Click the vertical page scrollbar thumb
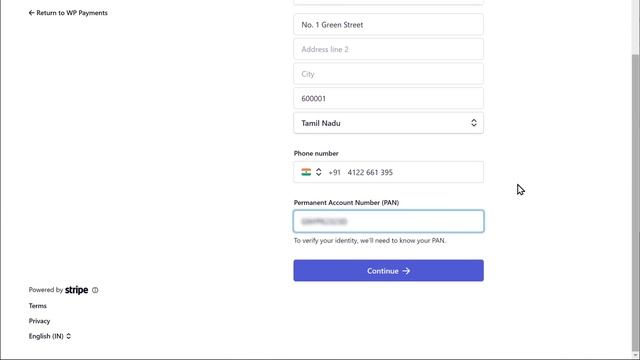640x360 pixels. click(x=635, y=202)
